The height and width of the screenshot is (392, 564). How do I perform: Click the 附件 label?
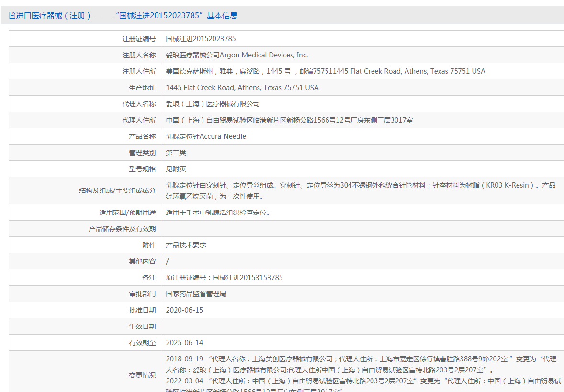click(149, 245)
